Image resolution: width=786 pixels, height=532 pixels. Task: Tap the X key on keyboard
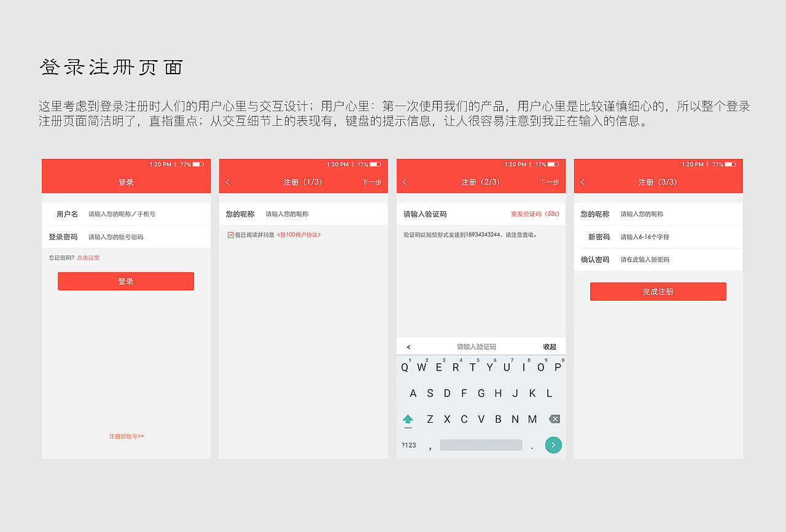click(447, 419)
